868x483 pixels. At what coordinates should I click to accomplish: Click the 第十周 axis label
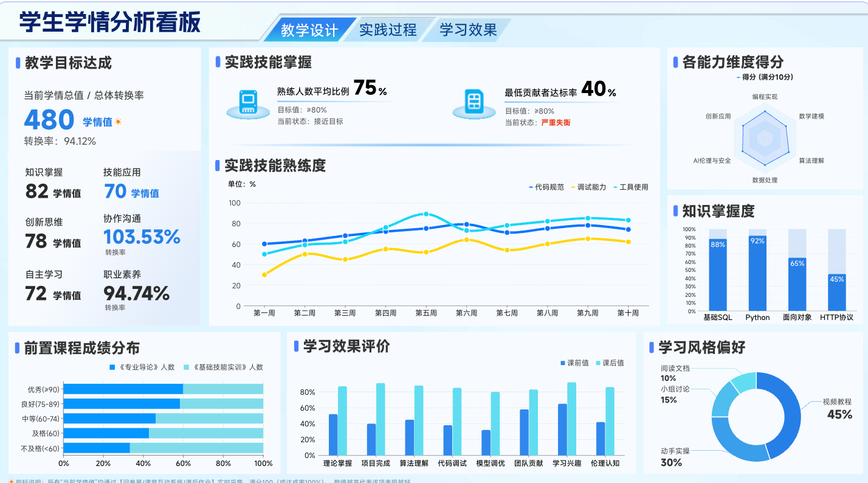coord(628,313)
